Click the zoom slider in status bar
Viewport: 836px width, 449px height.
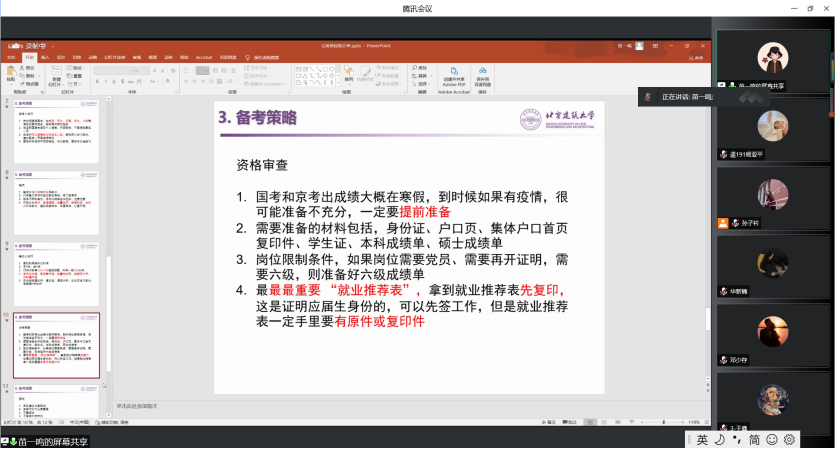[665, 423]
